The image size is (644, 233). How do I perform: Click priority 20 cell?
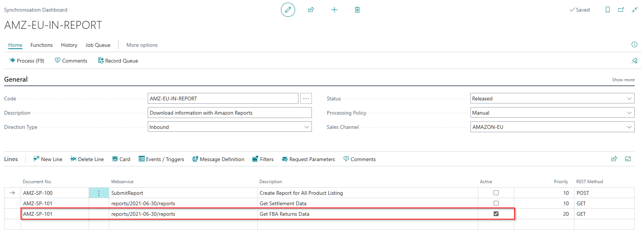(x=544, y=214)
